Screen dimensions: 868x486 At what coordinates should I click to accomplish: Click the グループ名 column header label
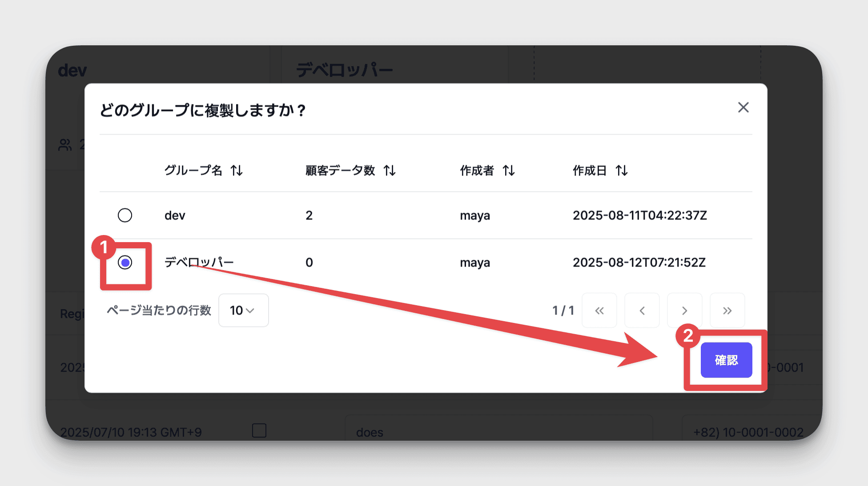[x=193, y=171]
